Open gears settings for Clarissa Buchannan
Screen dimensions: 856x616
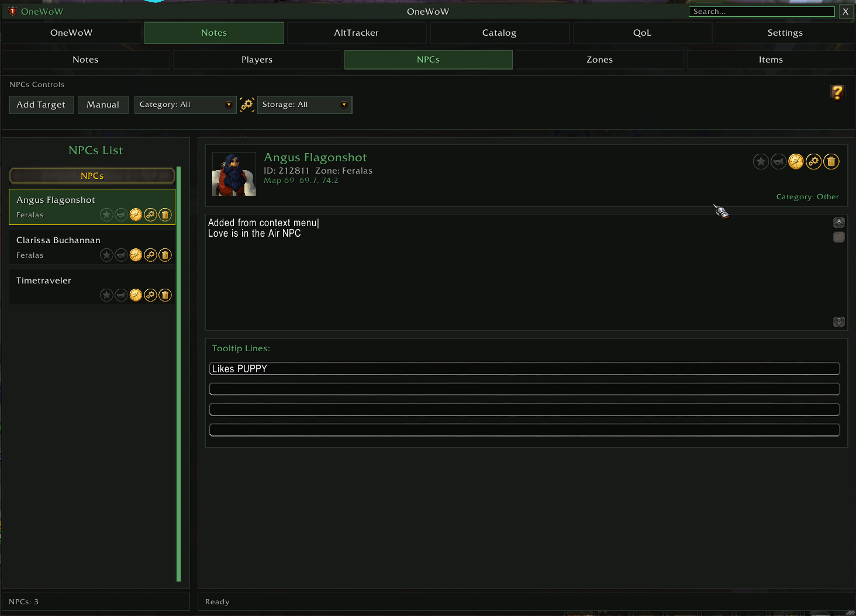(150, 255)
